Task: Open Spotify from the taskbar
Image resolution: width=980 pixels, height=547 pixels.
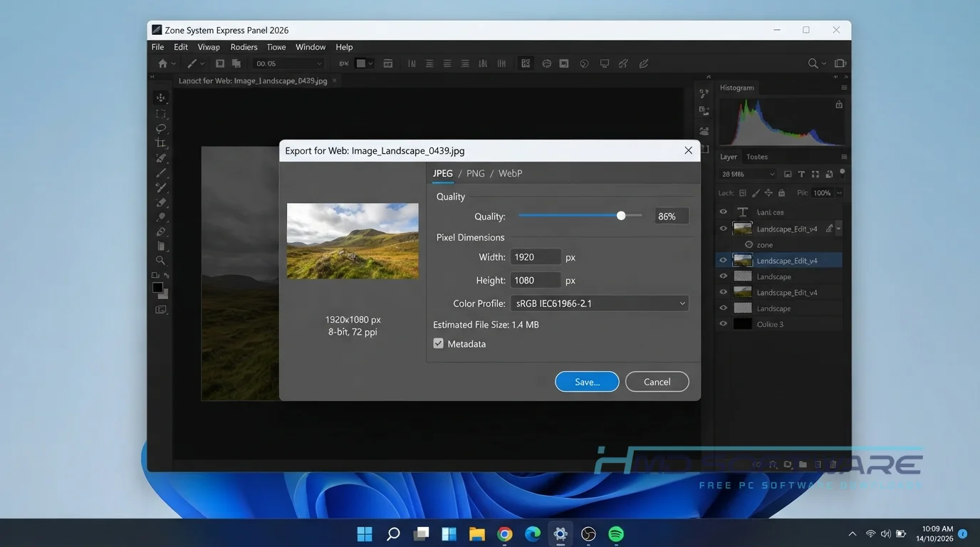Action: (616, 533)
